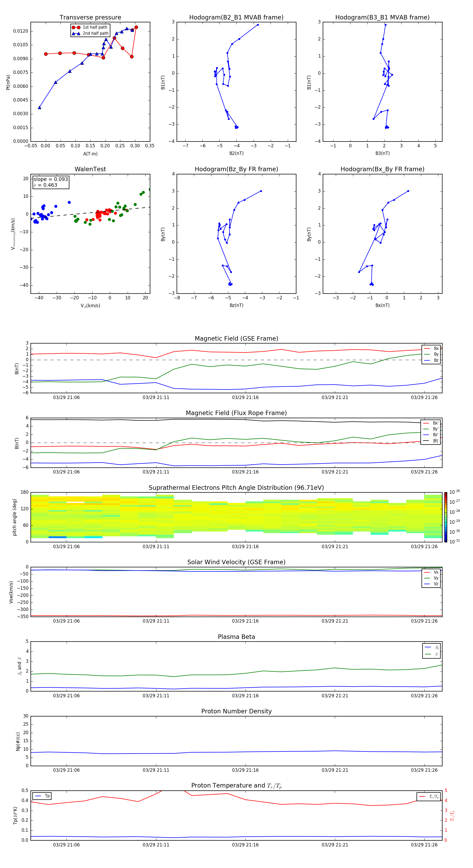Click the B3(nT) x-axis label
This screenshot has height=868, width=473.
pyautogui.click(x=382, y=154)
